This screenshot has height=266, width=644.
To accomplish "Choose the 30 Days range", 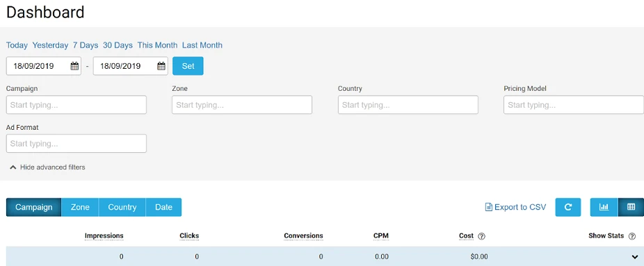I will 118,45.
